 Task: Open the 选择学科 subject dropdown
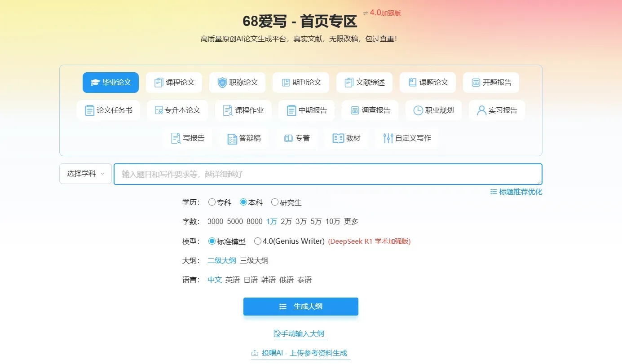(x=85, y=174)
